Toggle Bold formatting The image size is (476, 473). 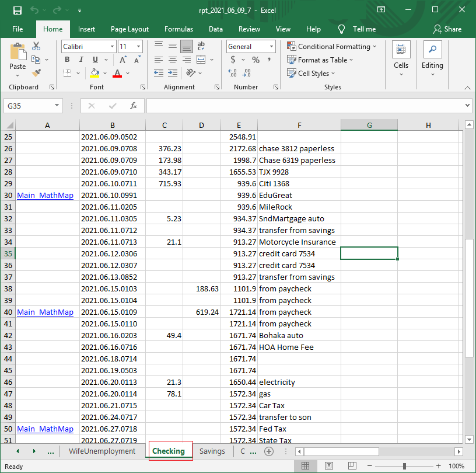point(67,60)
